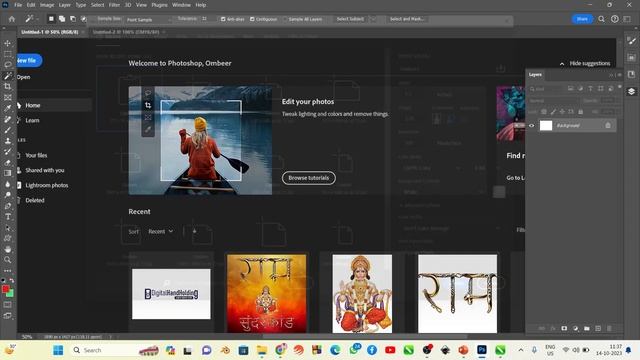Click the Open button on home sidebar
The image size is (640, 360).
tap(24, 77)
